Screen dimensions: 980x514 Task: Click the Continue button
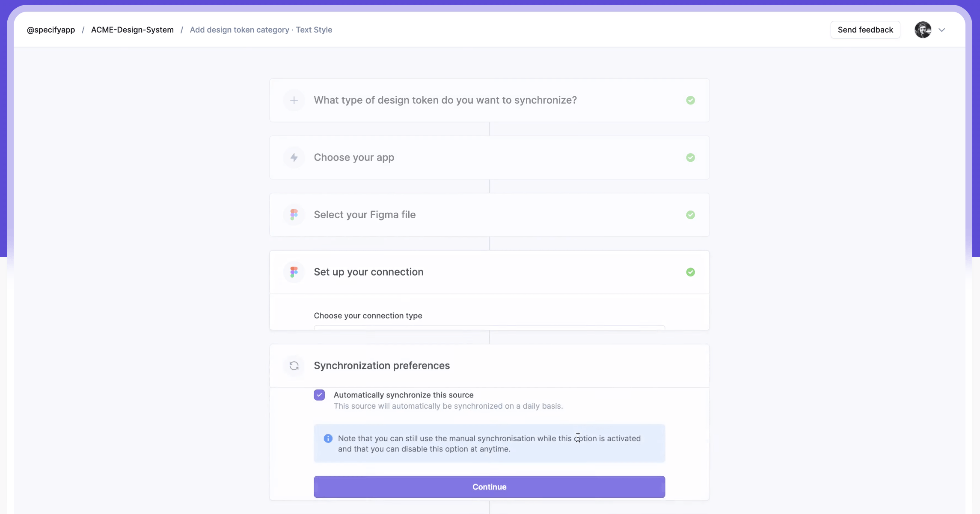click(x=490, y=487)
